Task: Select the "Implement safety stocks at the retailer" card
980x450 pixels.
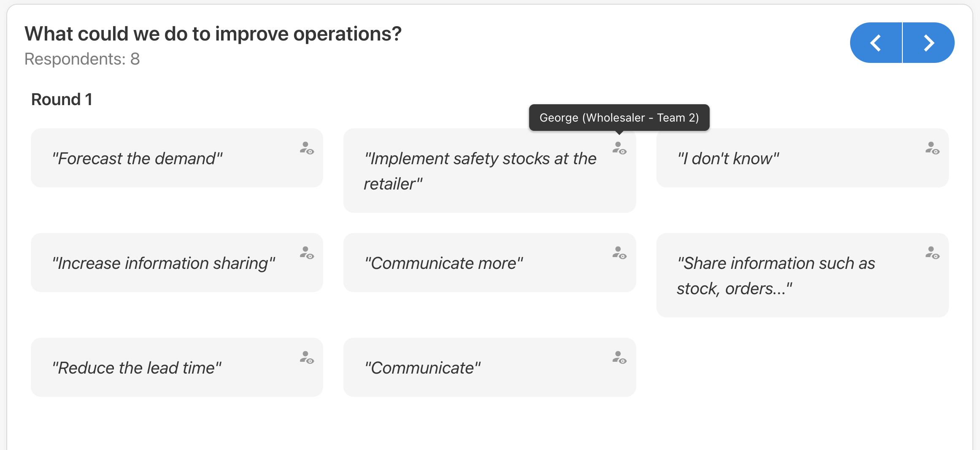Action: pos(489,171)
